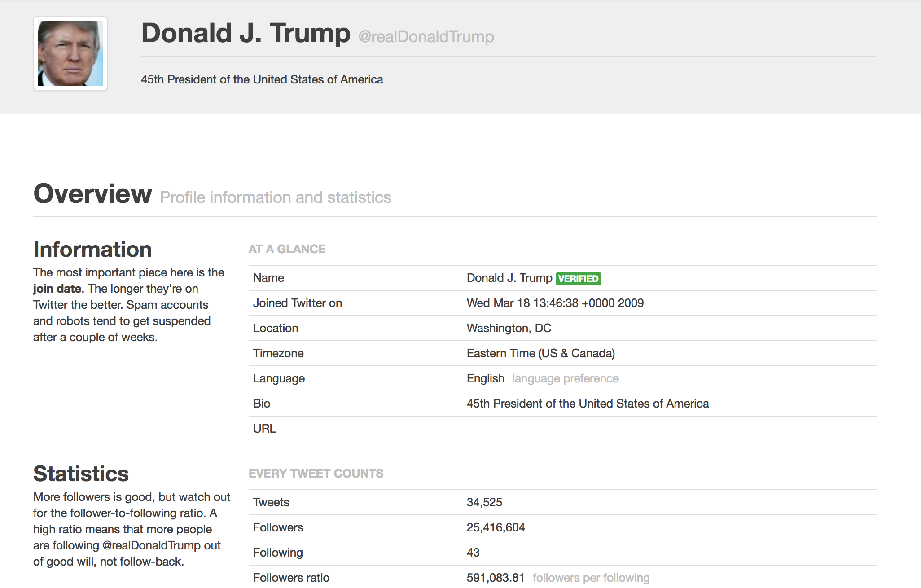Click the Donald J. Trump page heading
This screenshot has width=921, height=588.
246,33
